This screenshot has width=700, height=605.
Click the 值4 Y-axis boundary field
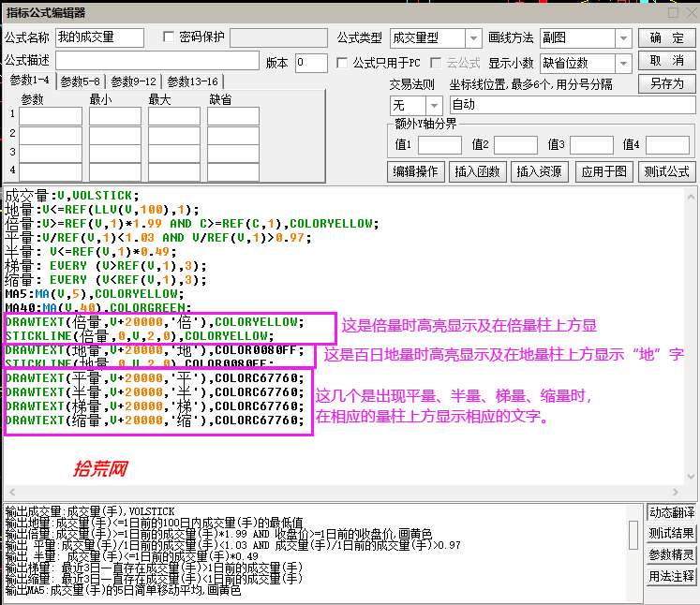pos(667,145)
